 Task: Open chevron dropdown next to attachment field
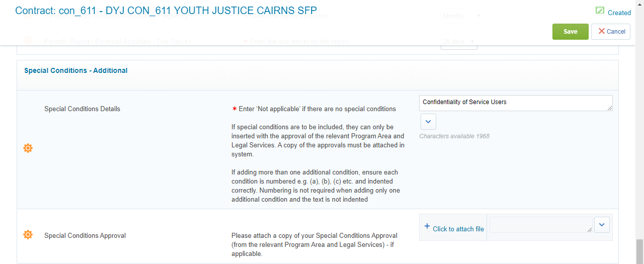tap(602, 225)
